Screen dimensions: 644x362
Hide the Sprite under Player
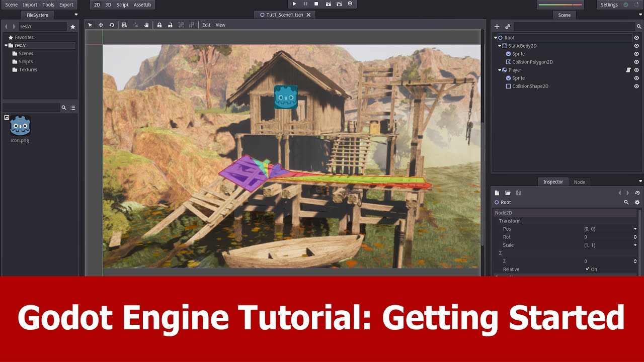pyautogui.click(x=636, y=78)
